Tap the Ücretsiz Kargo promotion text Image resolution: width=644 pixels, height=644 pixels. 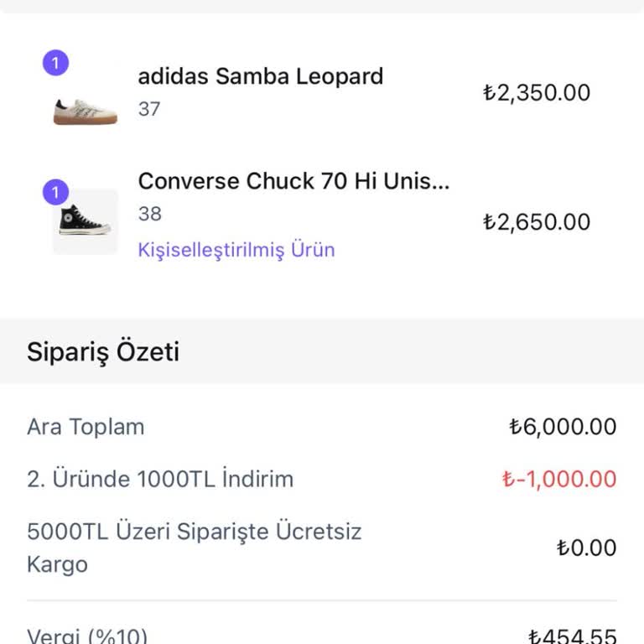tap(194, 547)
